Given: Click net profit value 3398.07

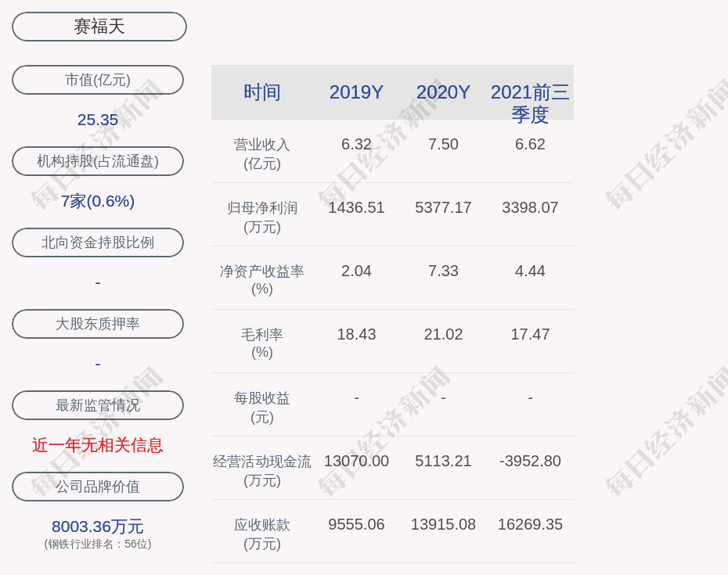Looking at the screenshot, I should (530, 207).
